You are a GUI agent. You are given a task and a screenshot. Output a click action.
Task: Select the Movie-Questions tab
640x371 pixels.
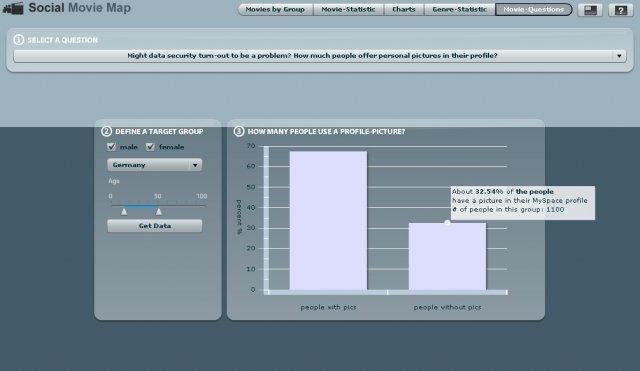pos(533,9)
